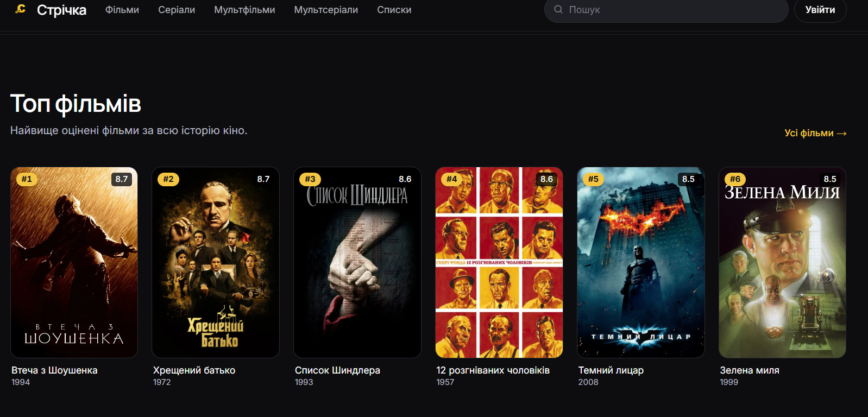Open the Списки page
The width and height of the screenshot is (868, 417).
pos(394,10)
